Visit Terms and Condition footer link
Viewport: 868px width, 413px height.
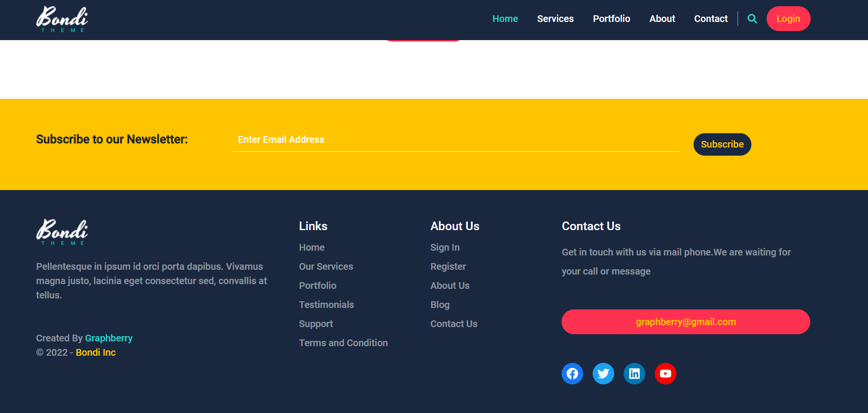pyautogui.click(x=343, y=343)
